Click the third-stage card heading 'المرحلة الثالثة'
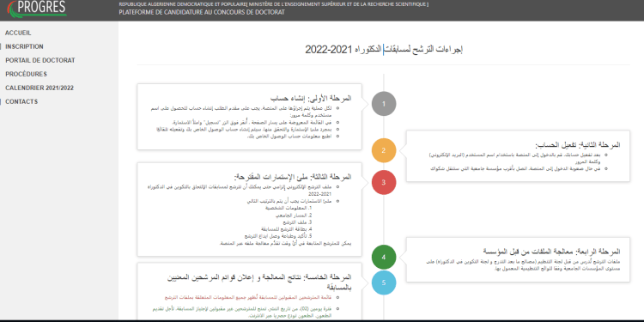 click(x=293, y=177)
